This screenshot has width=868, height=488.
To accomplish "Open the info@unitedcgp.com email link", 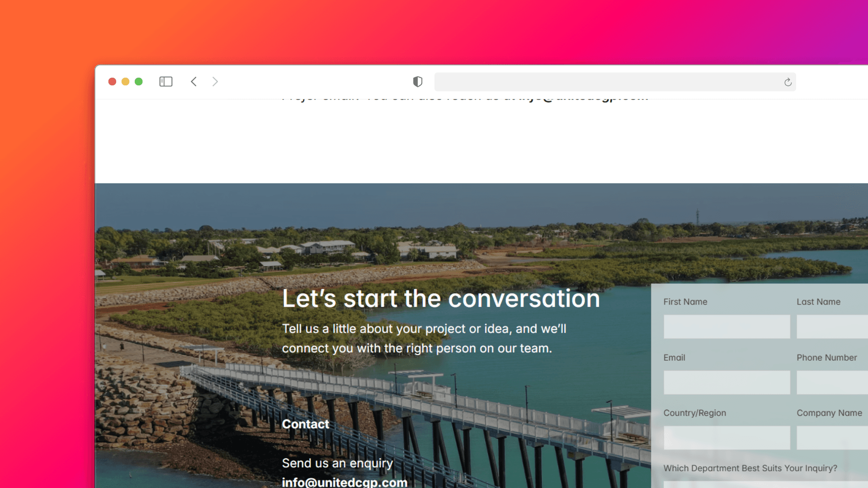I will (344, 482).
